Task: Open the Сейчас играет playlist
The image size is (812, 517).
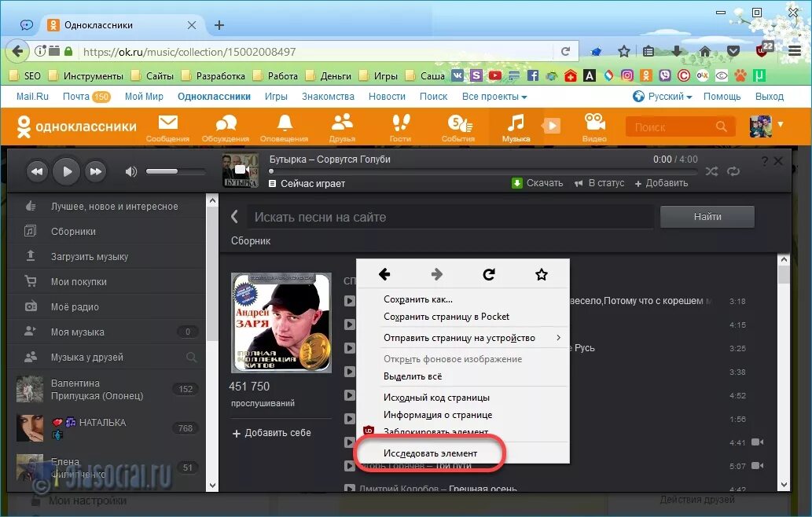Action: 307,184
